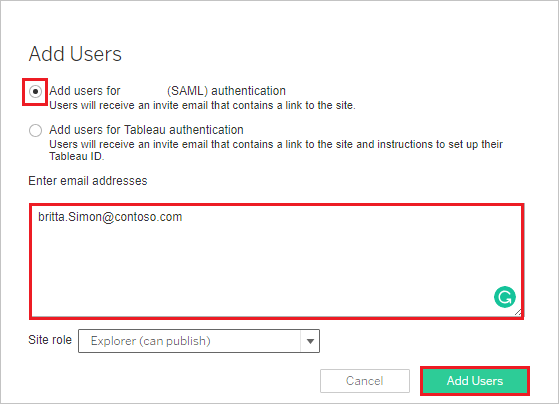This screenshot has height=404, width=559.
Task: Open the Site role dropdown
Action: (199, 341)
